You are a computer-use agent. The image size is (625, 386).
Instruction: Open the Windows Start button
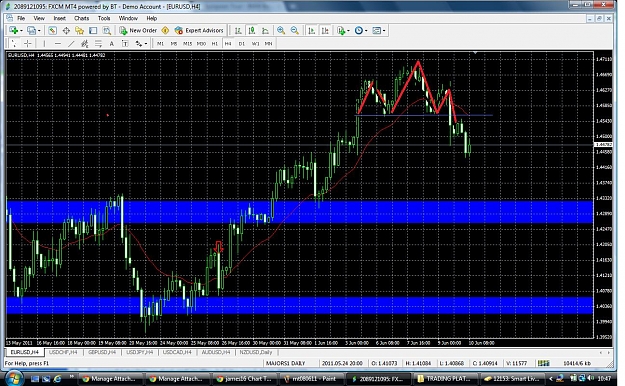tap(14, 378)
